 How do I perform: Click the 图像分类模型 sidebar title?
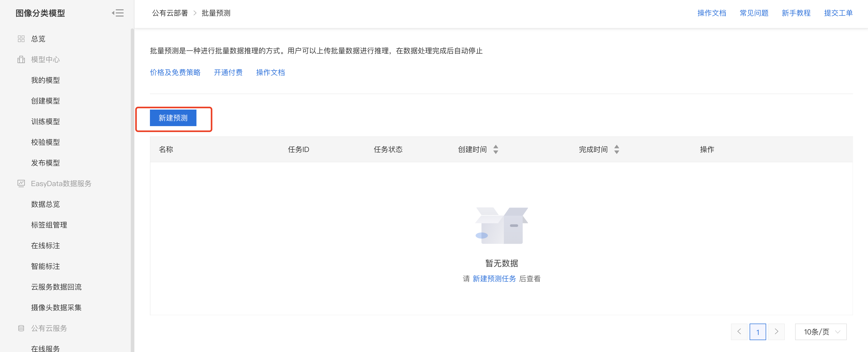[40, 13]
